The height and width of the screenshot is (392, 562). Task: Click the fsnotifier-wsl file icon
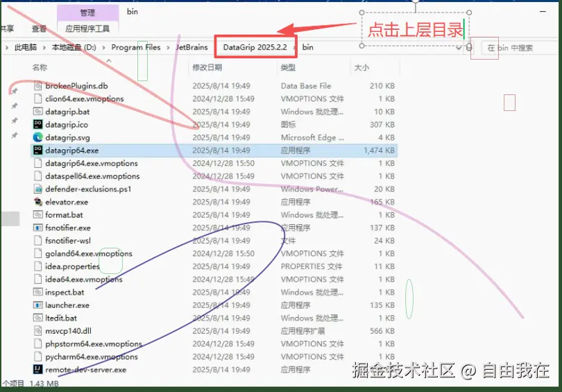coord(37,241)
